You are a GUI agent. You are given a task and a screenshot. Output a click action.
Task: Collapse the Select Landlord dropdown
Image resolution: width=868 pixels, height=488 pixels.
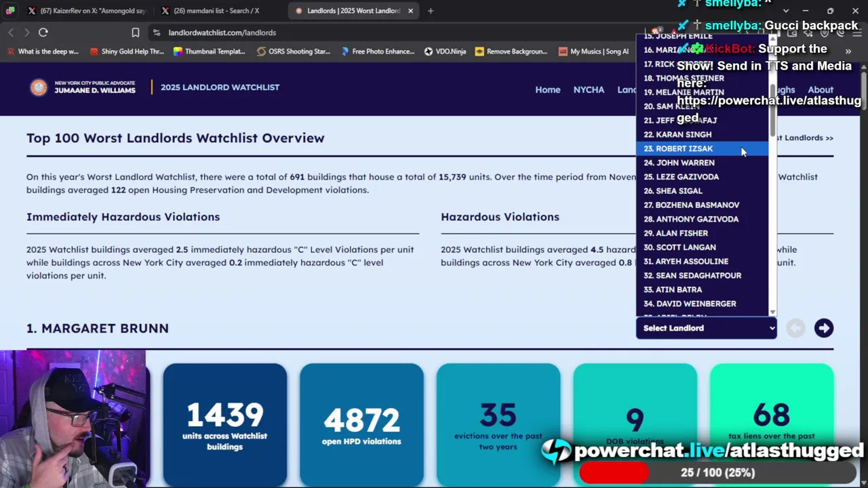[706, 328]
